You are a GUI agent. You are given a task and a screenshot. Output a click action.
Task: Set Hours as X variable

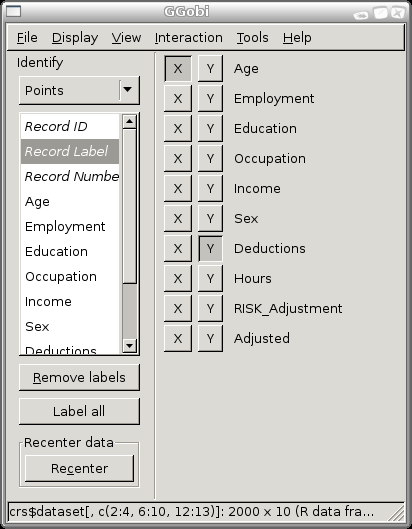178,279
